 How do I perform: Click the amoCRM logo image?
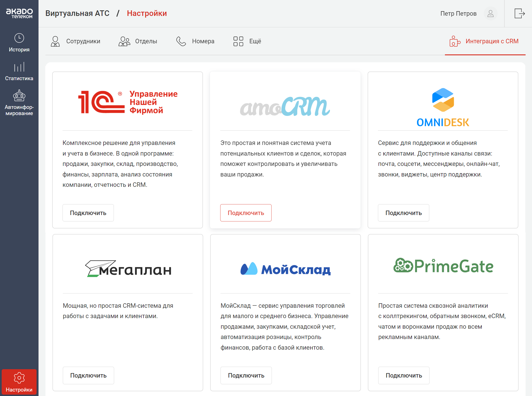[x=285, y=106]
